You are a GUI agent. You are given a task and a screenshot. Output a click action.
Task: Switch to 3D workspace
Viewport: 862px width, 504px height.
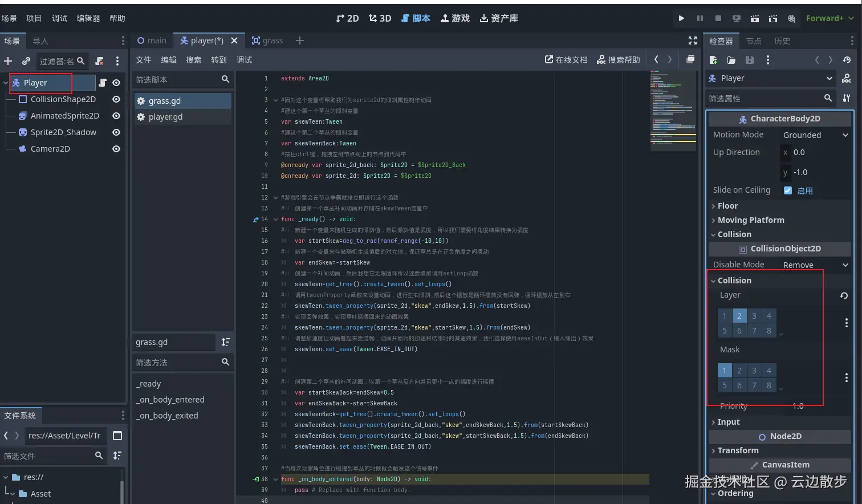380,18
